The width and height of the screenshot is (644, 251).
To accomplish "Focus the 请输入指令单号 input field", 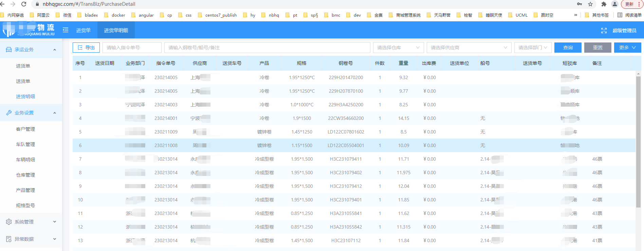I will tap(132, 48).
